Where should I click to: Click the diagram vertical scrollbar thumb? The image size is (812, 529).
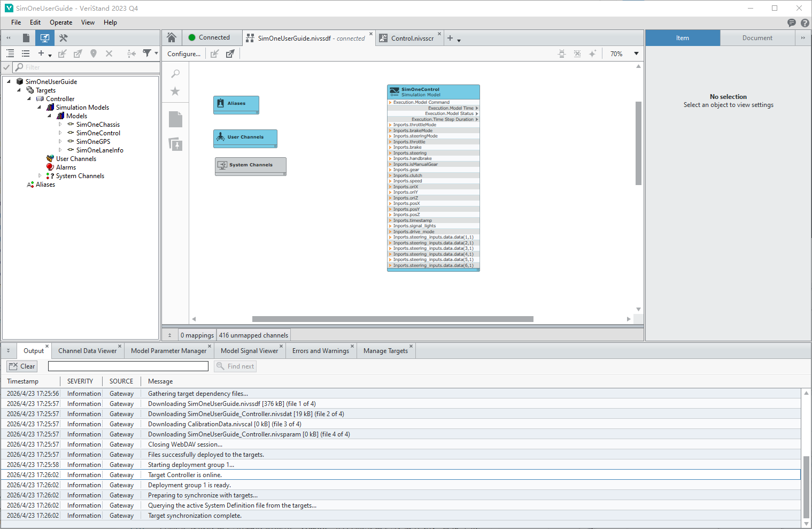point(638,143)
